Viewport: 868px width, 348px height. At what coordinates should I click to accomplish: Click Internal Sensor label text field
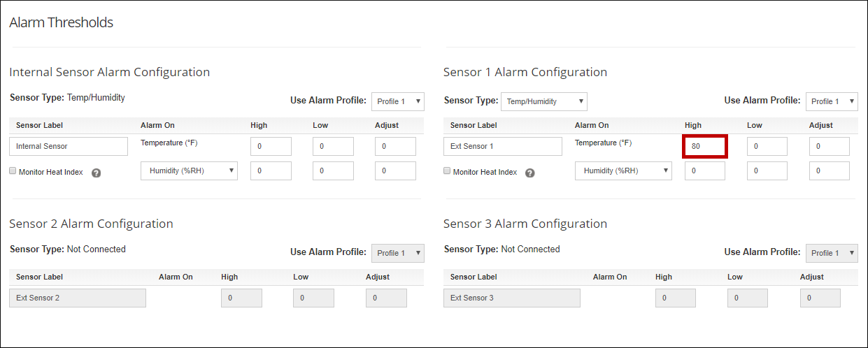pos(69,146)
